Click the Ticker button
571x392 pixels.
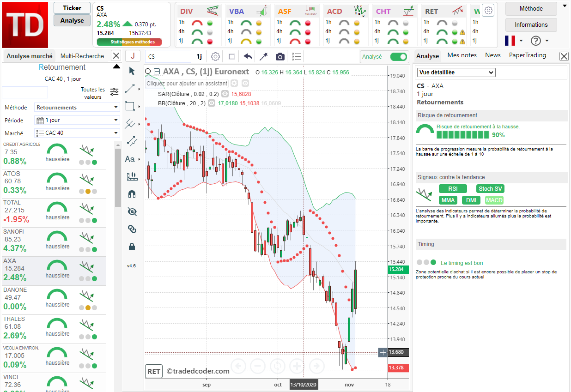pyautogui.click(x=72, y=8)
